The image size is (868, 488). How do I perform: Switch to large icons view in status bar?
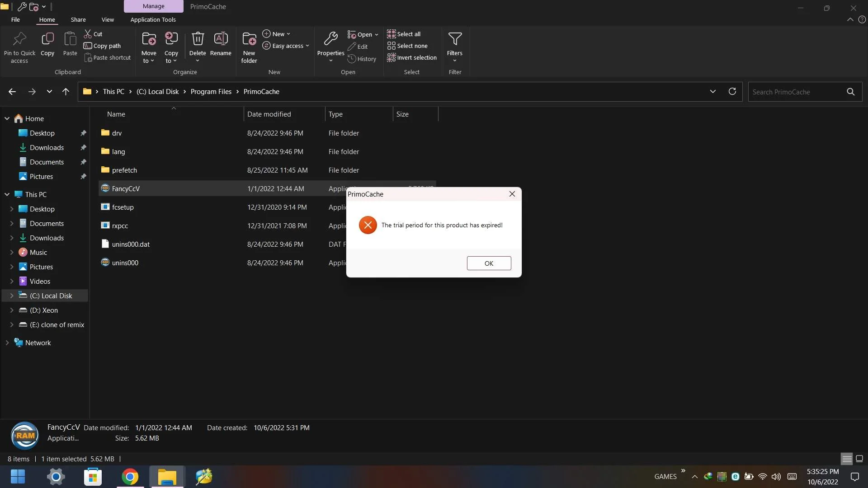[x=859, y=459]
